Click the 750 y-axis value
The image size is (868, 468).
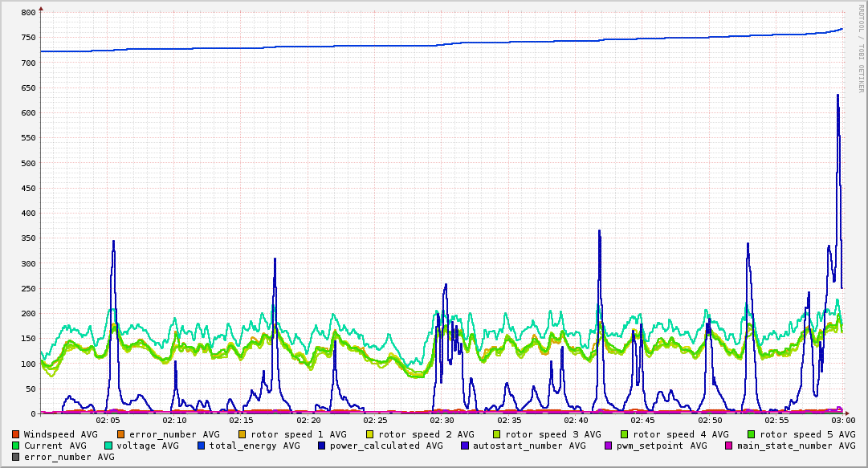(x=29, y=38)
